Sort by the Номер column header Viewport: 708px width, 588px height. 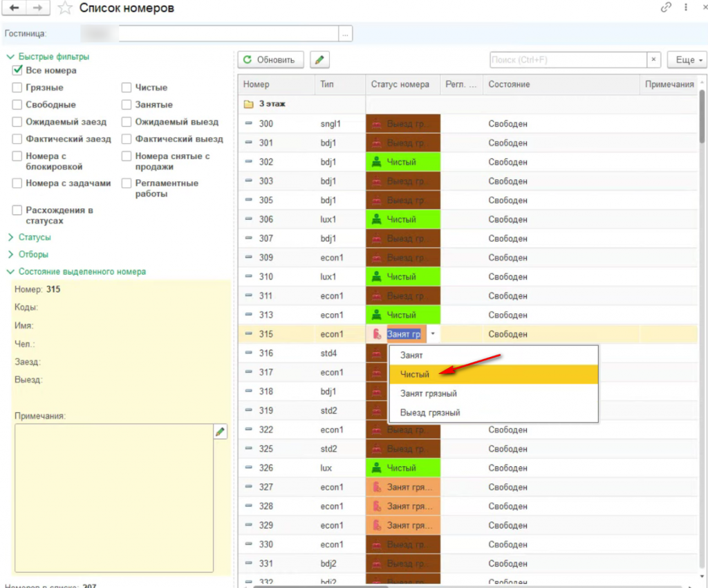coord(276,84)
